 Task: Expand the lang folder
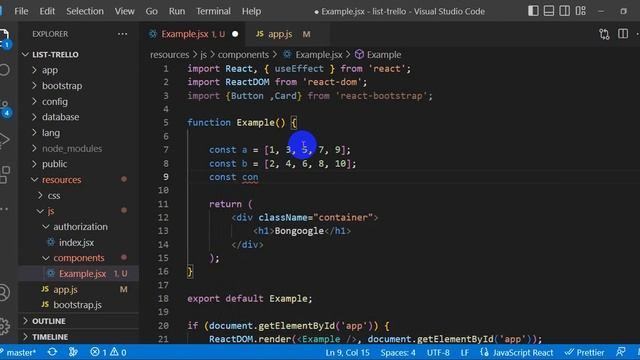click(x=51, y=133)
